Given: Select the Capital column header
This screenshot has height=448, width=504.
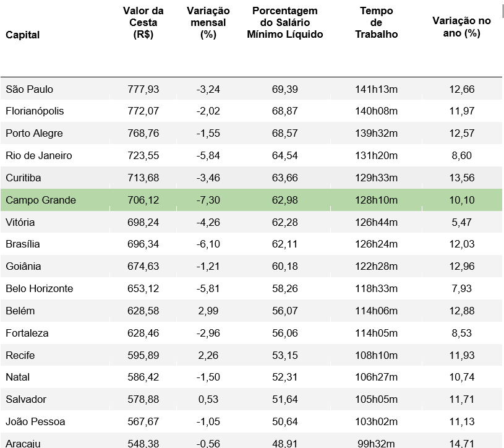Looking at the screenshot, I should click(x=22, y=35).
